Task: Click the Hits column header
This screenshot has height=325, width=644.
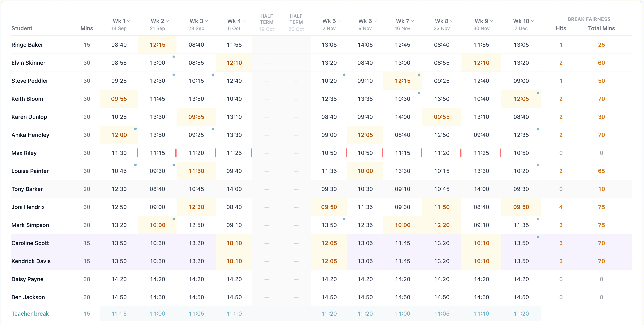Action: coord(561,28)
